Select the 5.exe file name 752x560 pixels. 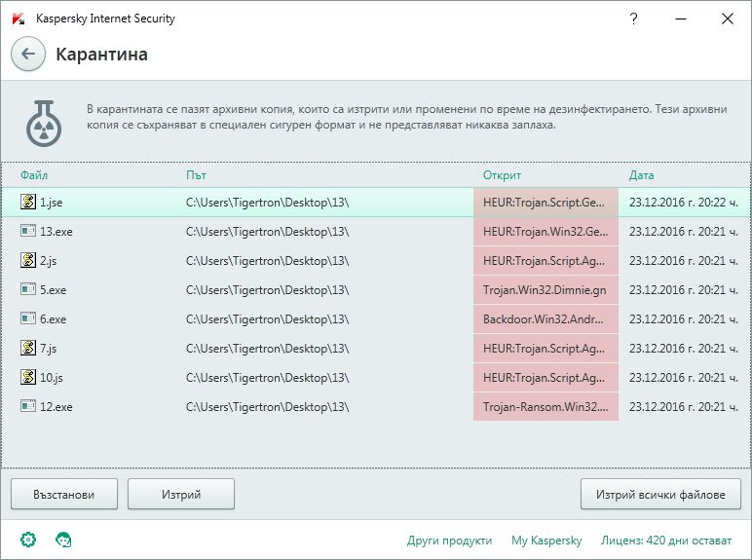(53, 290)
